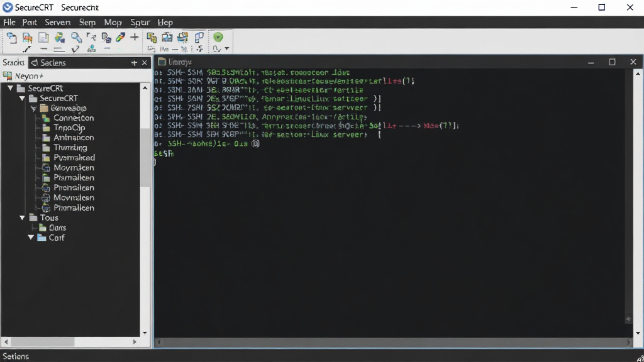Click the session tree scroll-right arrow
The image size is (644, 362).
click(135, 341)
